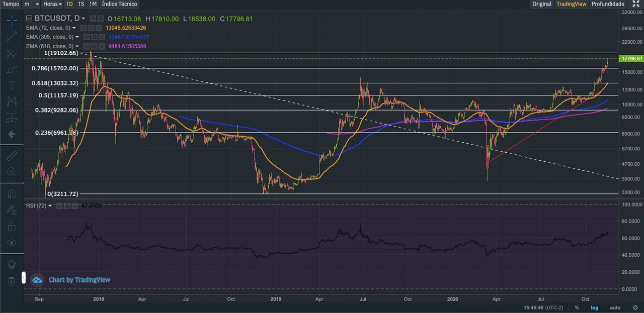Screen dimensions: 644x313
Task: Click the Tempo label button
Action: 11,4
